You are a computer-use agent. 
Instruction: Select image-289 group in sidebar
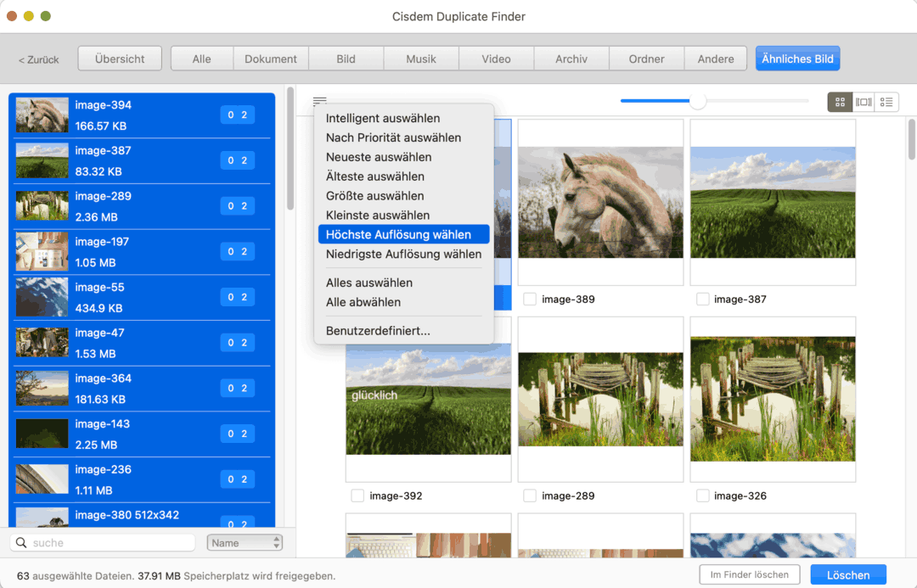coord(142,206)
